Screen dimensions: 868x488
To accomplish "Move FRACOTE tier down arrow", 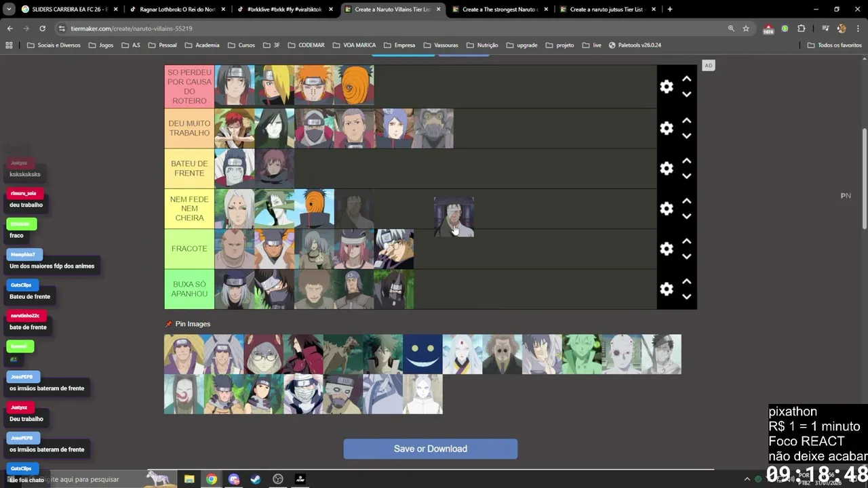I will click(x=686, y=256).
